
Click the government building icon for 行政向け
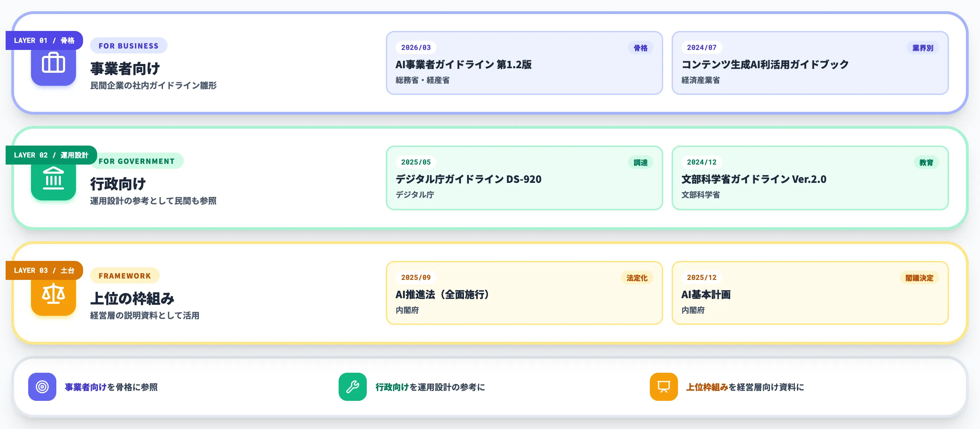click(53, 178)
